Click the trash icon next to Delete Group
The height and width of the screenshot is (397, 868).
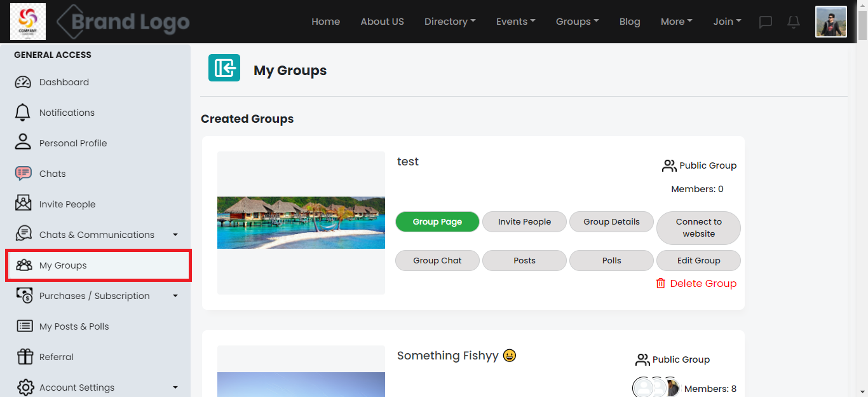pos(661,283)
